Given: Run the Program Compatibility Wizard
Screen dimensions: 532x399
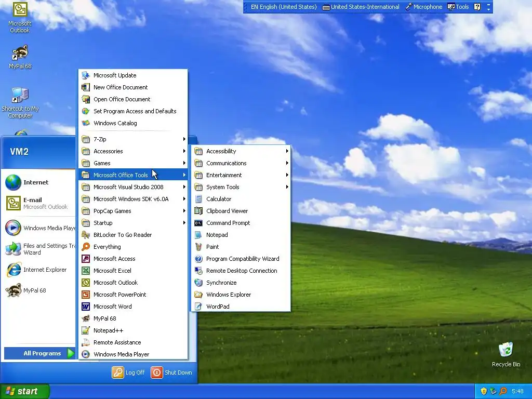Looking at the screenshot, I should 241,259.
